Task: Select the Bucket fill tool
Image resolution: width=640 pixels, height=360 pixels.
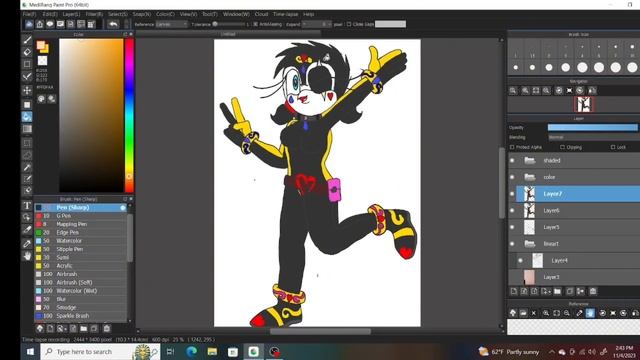Action: (x=27, y=117)
